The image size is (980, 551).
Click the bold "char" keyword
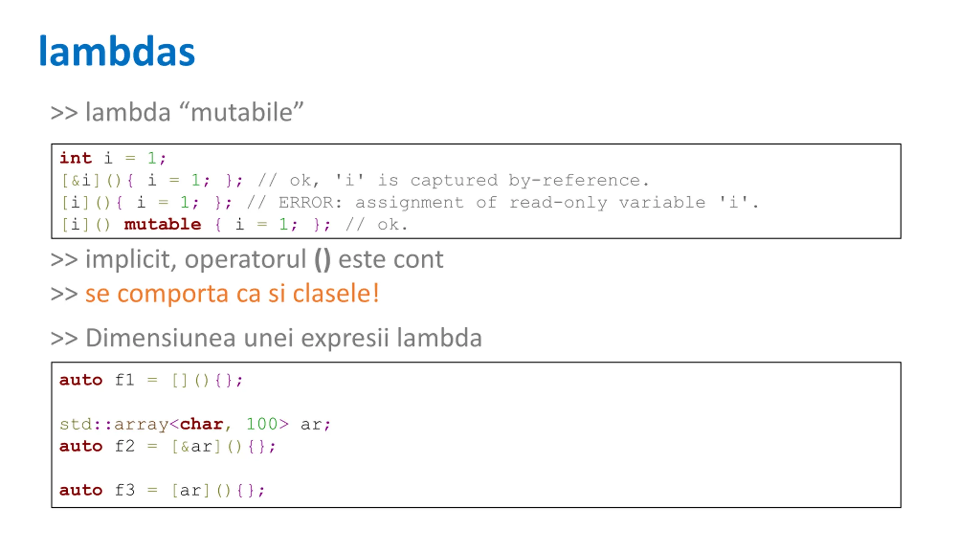coord(201,424)
